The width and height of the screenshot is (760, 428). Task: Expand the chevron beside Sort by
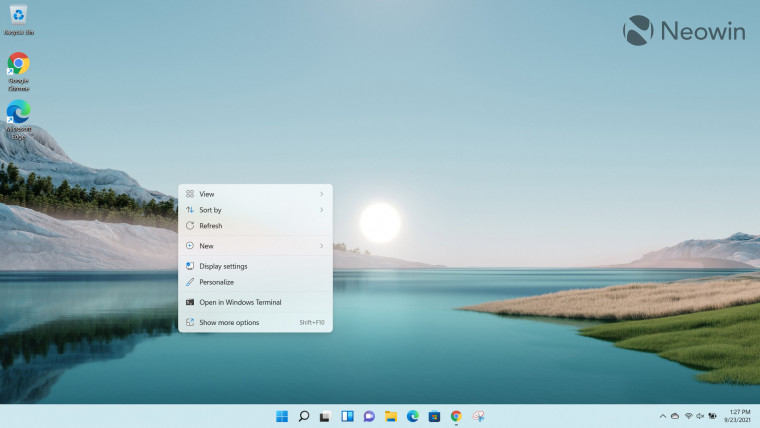(321, 210)
